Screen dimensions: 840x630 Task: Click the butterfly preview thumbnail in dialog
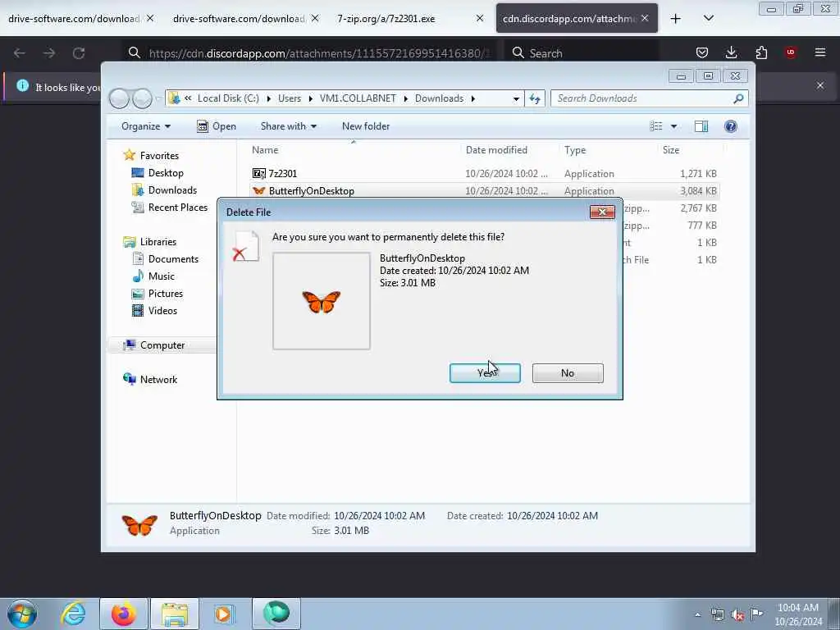322,301
